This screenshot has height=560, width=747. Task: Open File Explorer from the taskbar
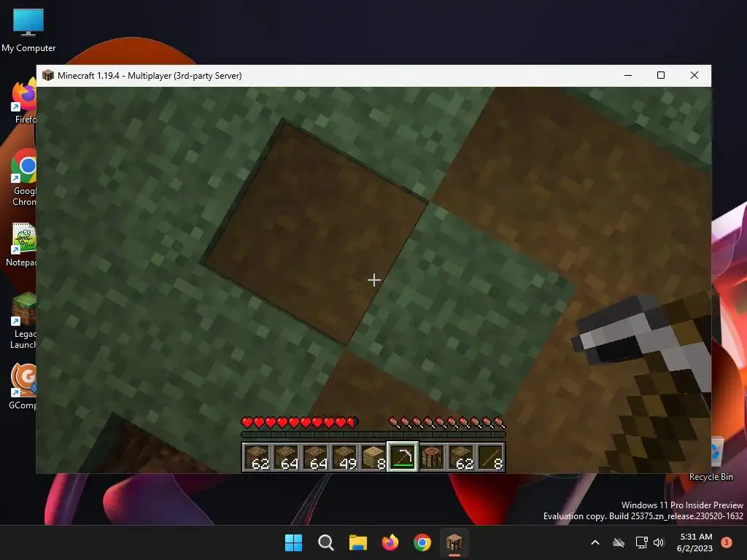[357, 542]
